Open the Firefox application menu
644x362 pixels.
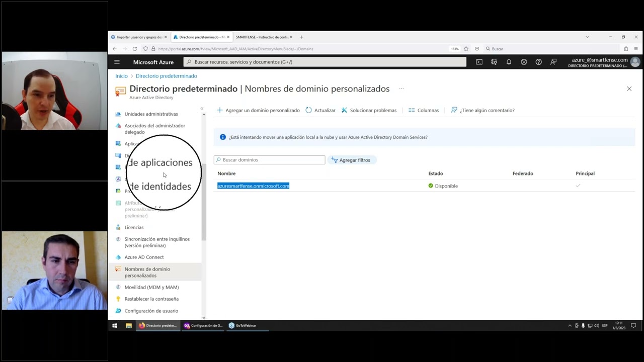[x=636, y=49]
